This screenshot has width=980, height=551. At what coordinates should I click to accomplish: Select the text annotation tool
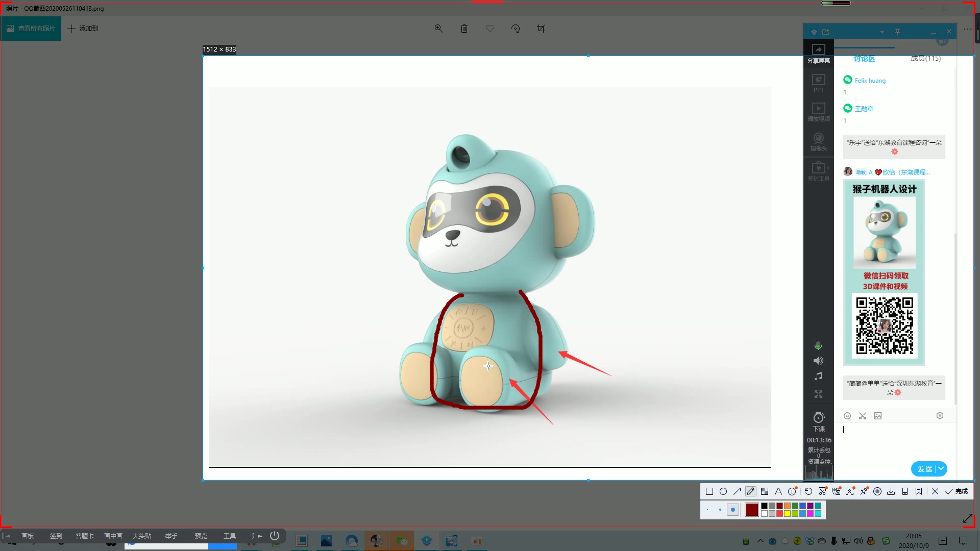click(x=778, y=491)
